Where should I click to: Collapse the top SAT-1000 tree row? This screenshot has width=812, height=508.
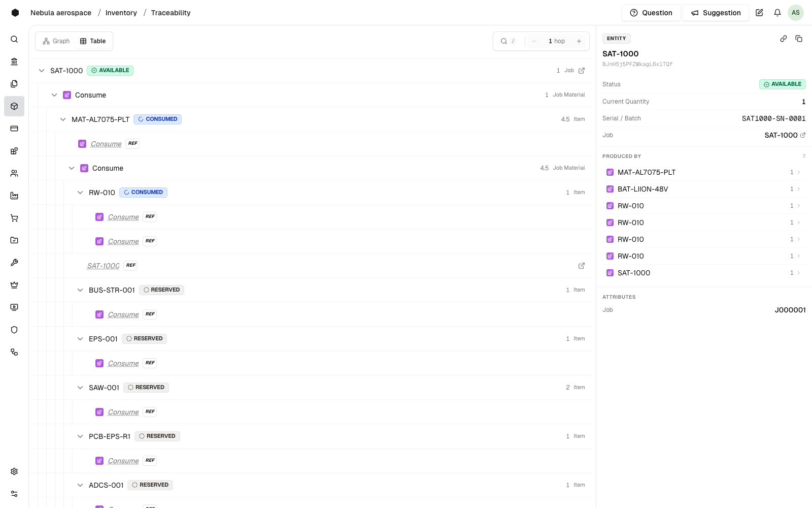pos(42,71)
